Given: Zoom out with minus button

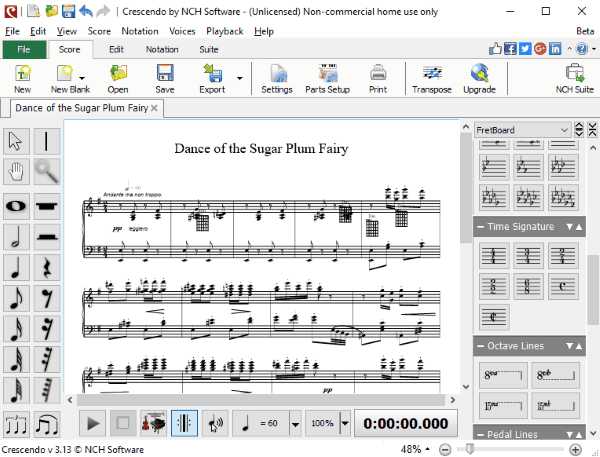Looking at the screenshot, I should click(445, 449).
